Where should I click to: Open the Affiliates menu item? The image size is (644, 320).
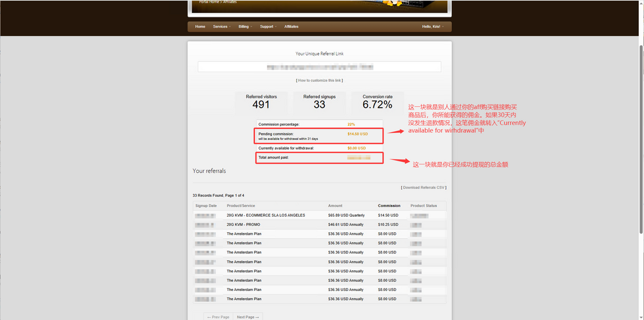click(291, 26)
